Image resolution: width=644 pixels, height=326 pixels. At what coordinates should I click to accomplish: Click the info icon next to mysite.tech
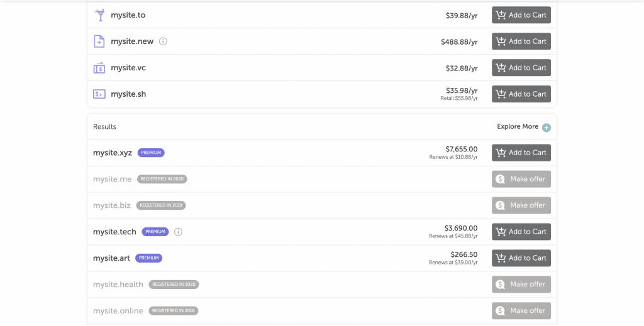click(x=178, y=232)
